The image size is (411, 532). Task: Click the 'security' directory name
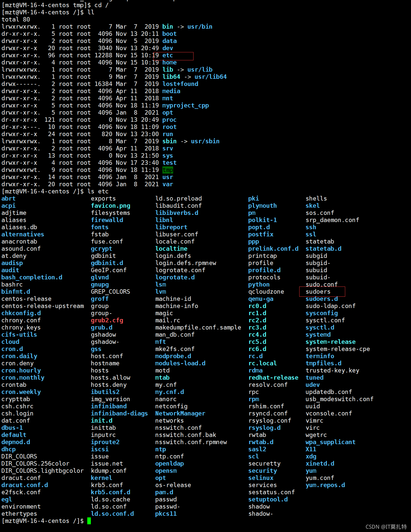(x=263, y=471)
